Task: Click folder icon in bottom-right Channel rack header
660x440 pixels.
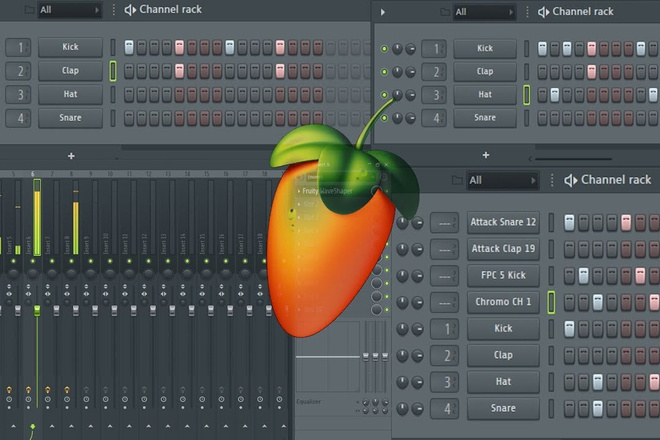Action: (457, 180)
